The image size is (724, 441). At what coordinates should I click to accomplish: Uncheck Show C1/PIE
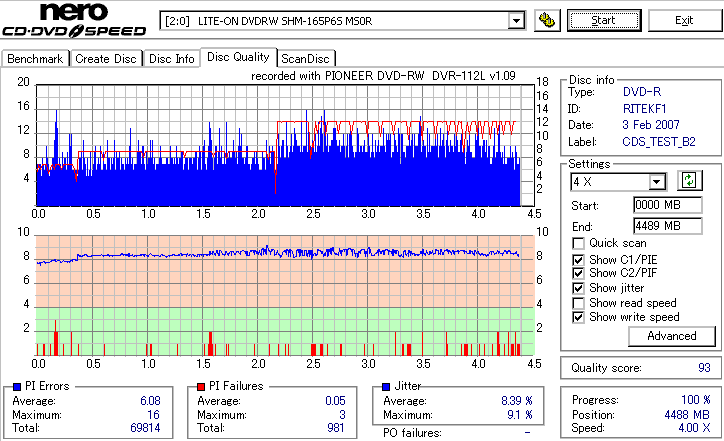coord(578,260)
